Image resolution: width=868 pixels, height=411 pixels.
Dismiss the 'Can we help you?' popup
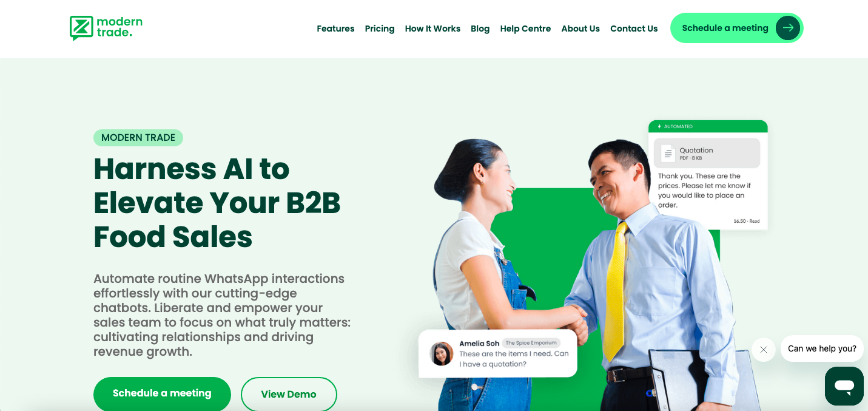coord(764,350)
